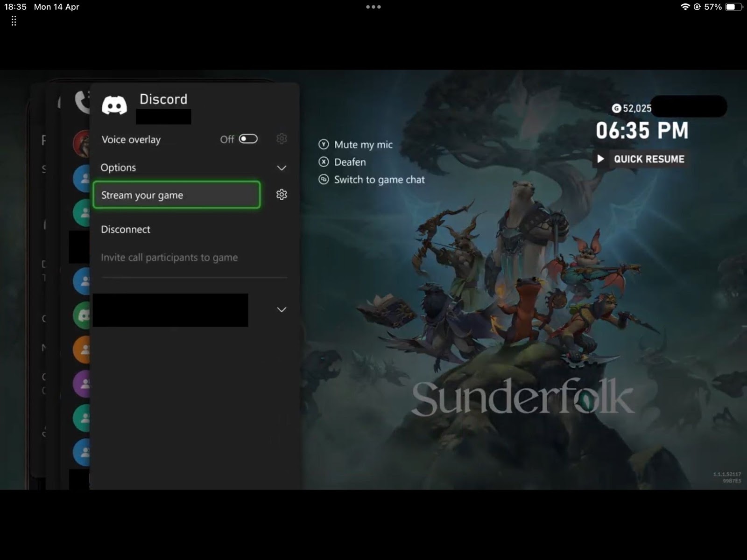Viewport: 747px width, 560px height.
Task: Click the 06:35 PM clock
Action: [x=642, y=130]
